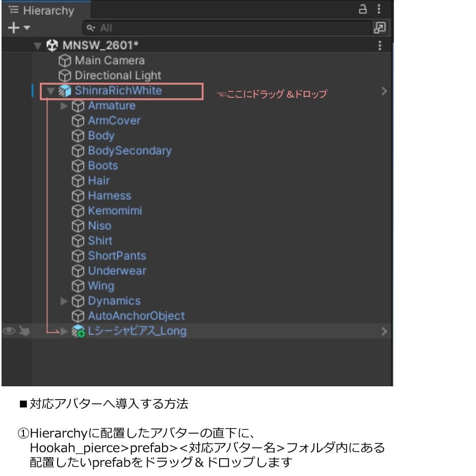Toggle the Hierarchy auto-lock padlock
This screenshot has width=476, height=476.
coord(363,9)
